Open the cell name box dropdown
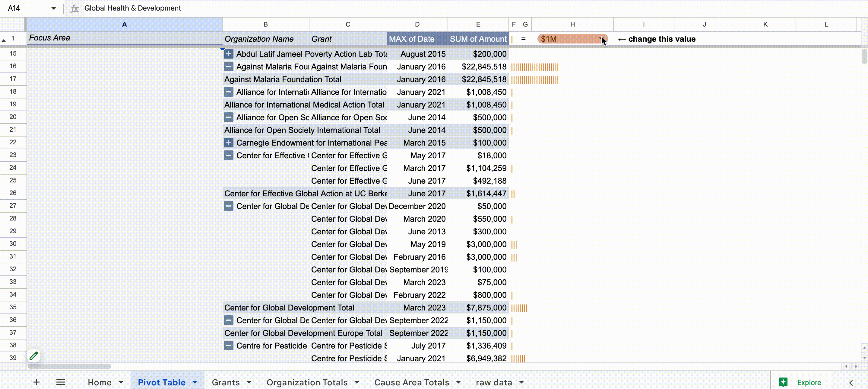 click(x=53, y=8)
